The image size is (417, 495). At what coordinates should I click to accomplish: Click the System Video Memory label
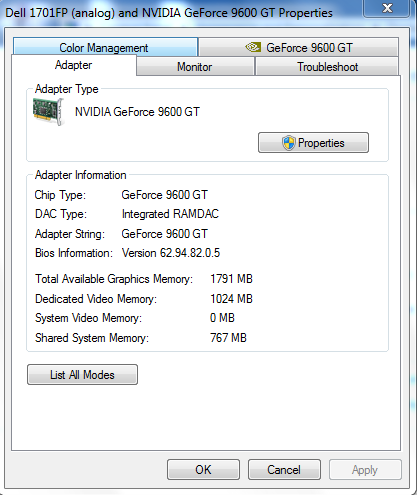(x=89, y=318)
